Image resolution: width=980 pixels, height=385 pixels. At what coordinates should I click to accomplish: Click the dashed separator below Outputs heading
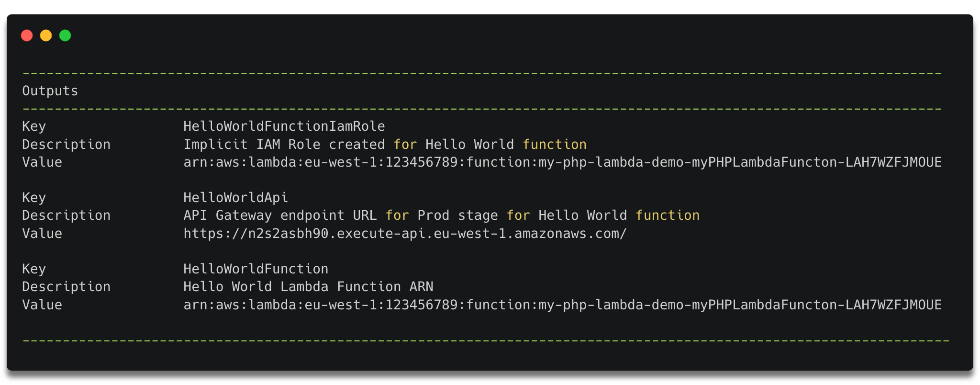(482, 109)
